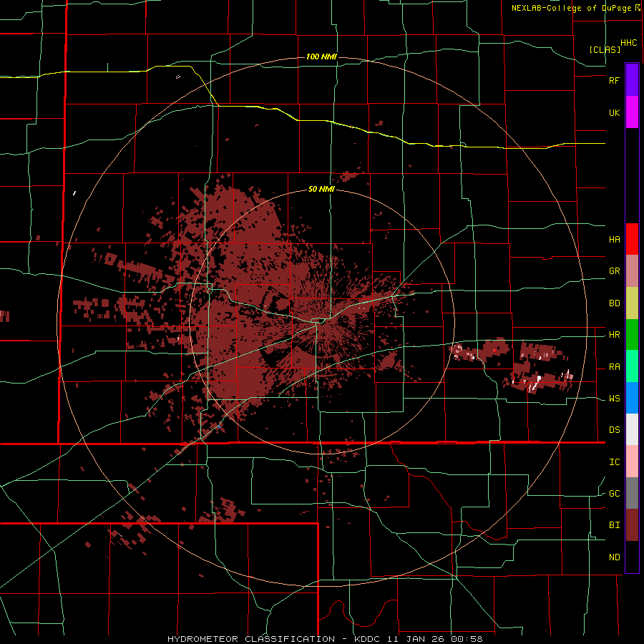Click the 50 NMI range ring label
Viewport: 644px width, 644px height.
click(321, 190)
